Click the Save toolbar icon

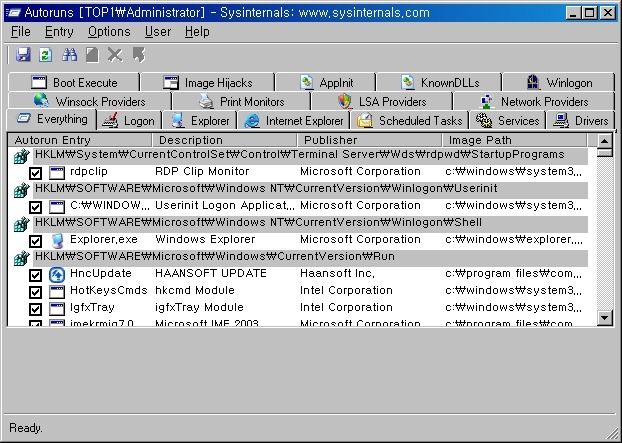(x=23, y=55)
